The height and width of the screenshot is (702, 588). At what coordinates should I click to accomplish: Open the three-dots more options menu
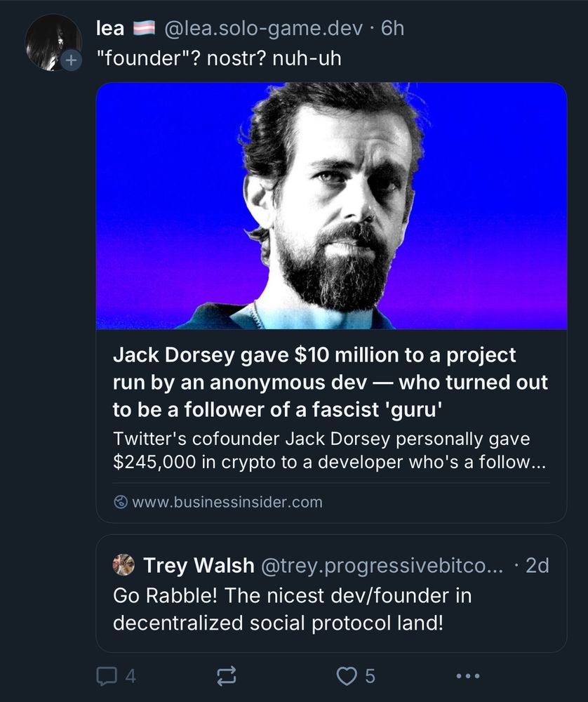pos(467,676)
